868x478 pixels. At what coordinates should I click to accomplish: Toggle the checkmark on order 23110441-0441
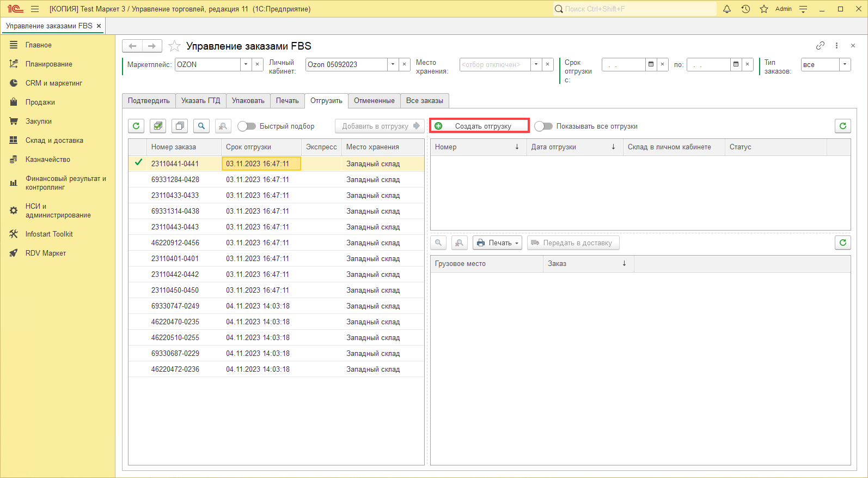click(x=138, y=162)
